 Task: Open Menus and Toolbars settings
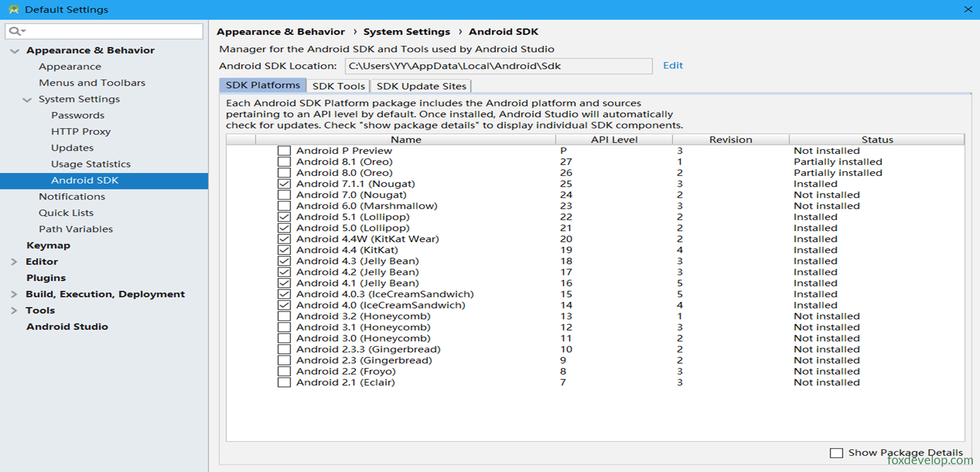(92, 83)
